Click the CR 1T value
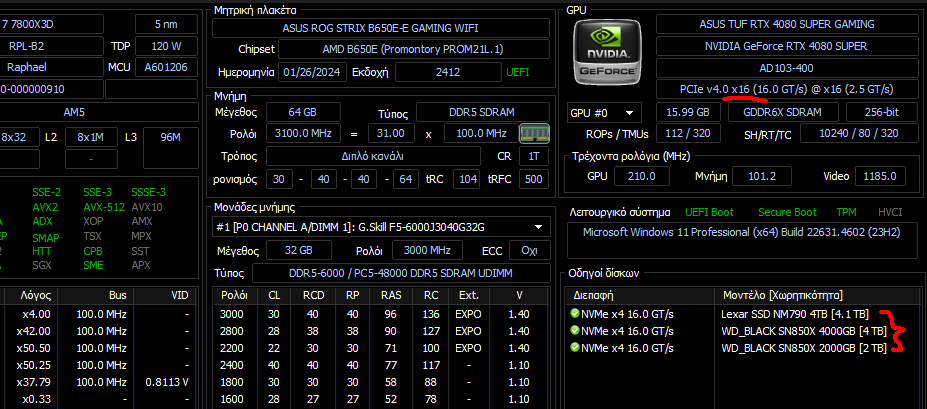This screenshot has height=409, width=927. 533,156
